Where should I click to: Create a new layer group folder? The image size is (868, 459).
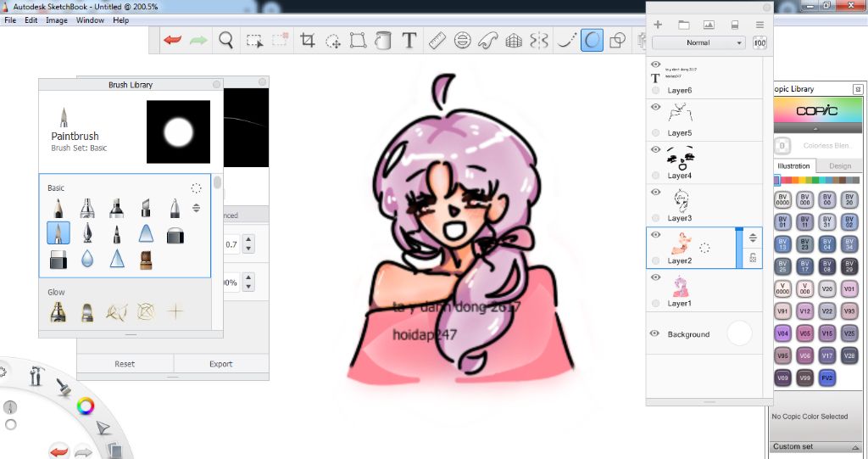684,25
